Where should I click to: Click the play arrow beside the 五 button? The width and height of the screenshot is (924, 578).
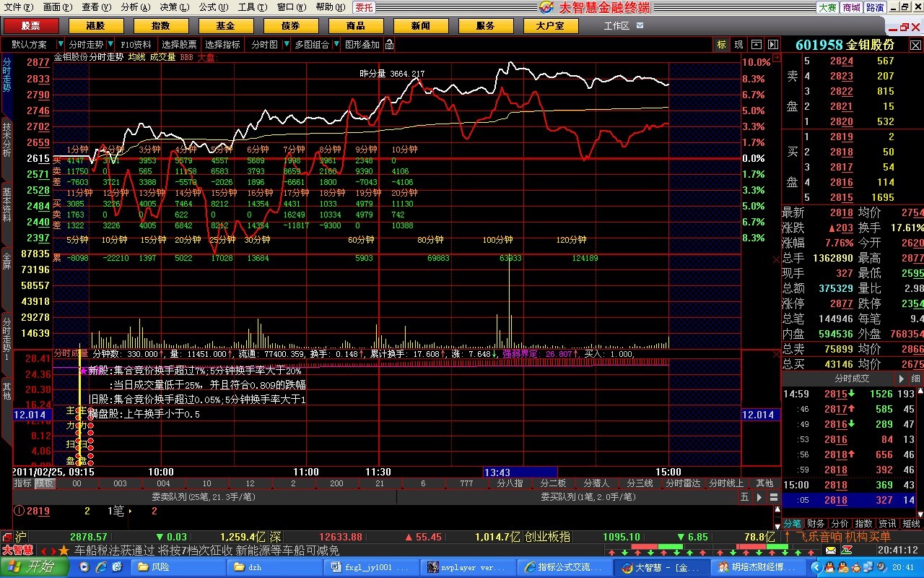click(x=759, y=497)
